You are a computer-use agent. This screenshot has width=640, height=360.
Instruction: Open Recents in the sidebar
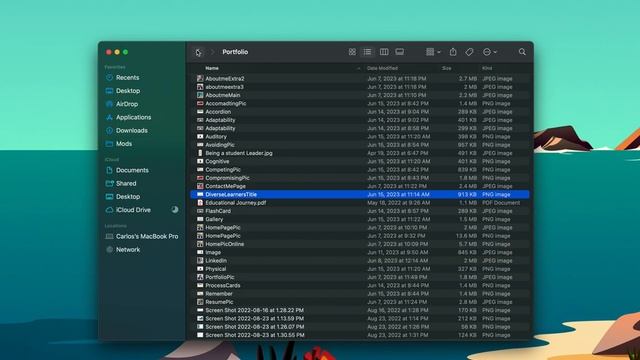(x=127, y=78)
